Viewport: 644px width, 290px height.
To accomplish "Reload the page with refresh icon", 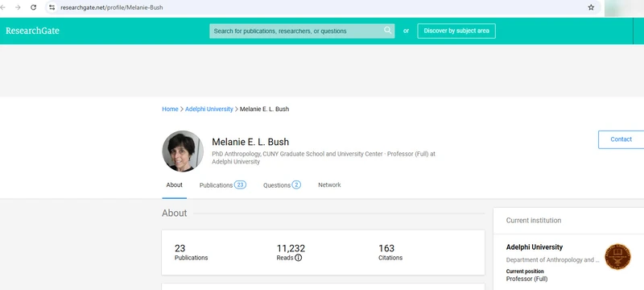I will tap(34, 7).
